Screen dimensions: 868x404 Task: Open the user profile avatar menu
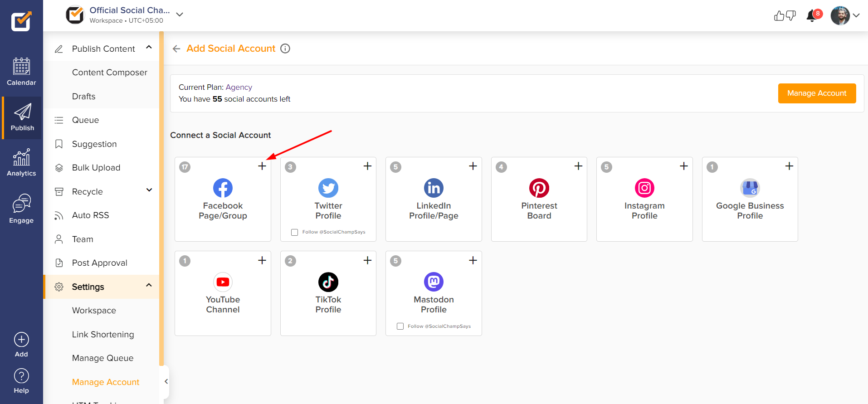click(x=845, y=15)
